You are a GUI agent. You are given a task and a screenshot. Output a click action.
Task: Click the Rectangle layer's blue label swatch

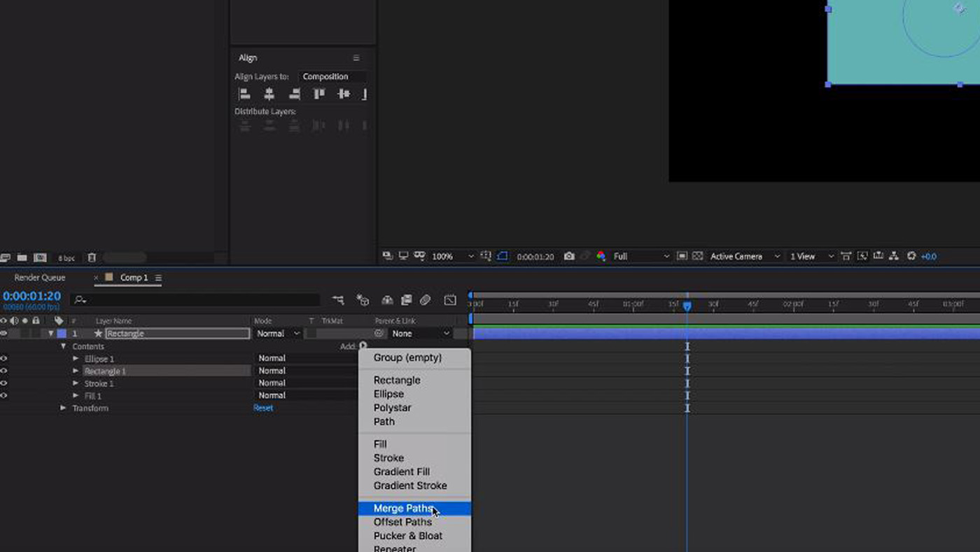click(63, 333)
